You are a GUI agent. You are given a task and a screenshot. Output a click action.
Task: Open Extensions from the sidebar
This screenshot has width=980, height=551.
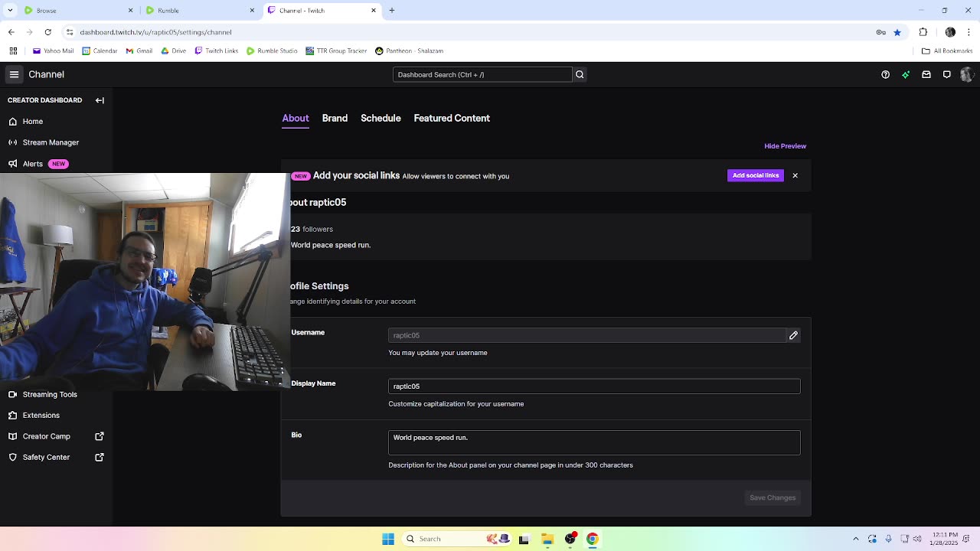click(41, 416)
